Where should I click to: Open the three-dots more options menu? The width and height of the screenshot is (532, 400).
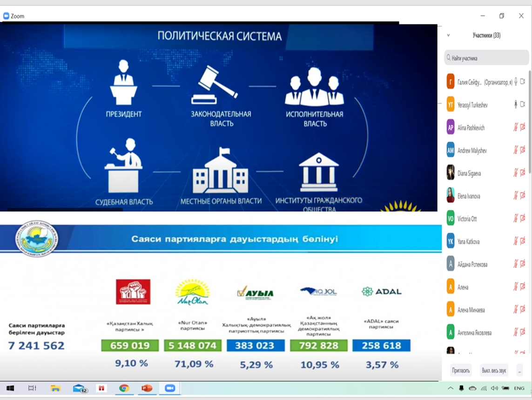click(x=519, y=371)
